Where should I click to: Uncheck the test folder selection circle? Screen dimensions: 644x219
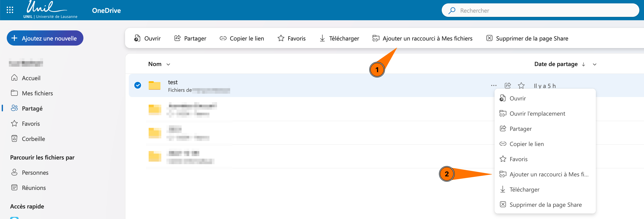[137, 85]
